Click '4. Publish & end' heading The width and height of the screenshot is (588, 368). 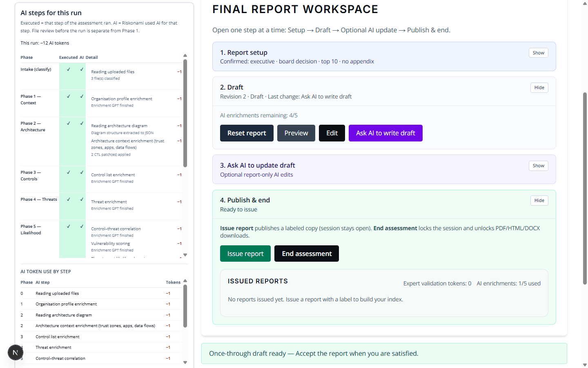(x=245, y=200)
